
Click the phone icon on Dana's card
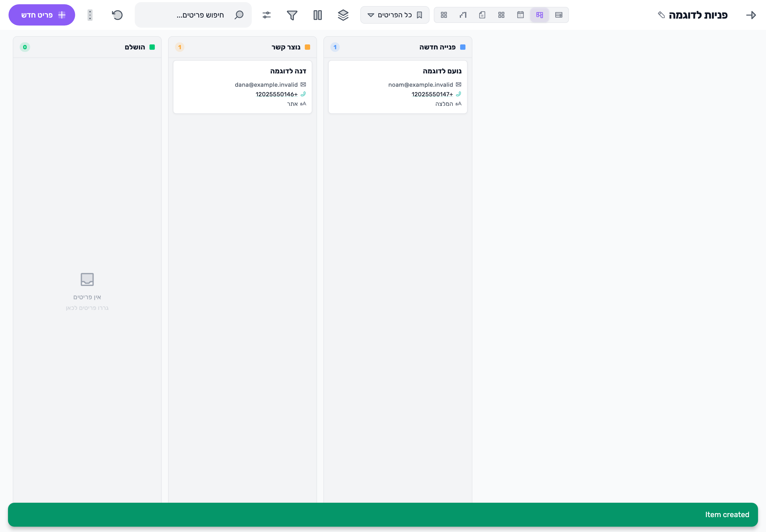(303, 94)
